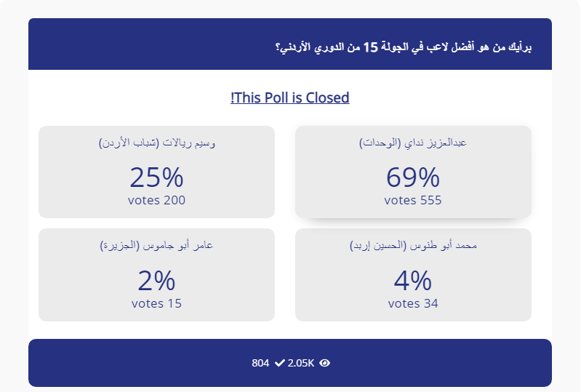
Task: Click the 69% percentage figure
Action: (x=413, y=177)
